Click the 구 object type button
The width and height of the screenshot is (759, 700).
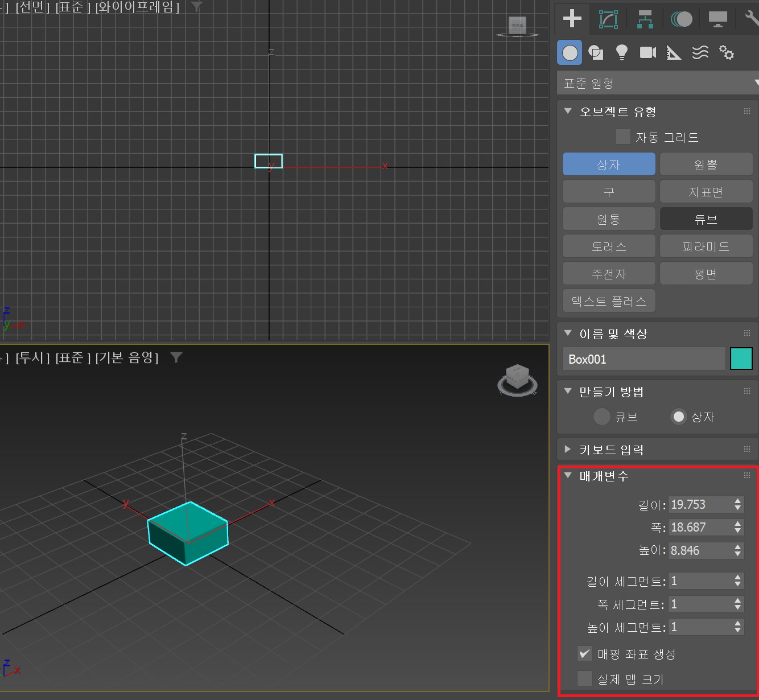[x=609, y=192]
